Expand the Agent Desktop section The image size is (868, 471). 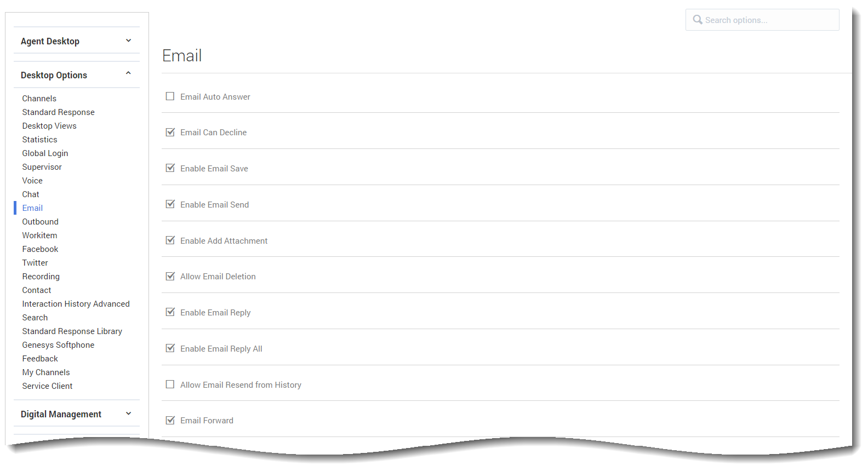tap(77, 41)
